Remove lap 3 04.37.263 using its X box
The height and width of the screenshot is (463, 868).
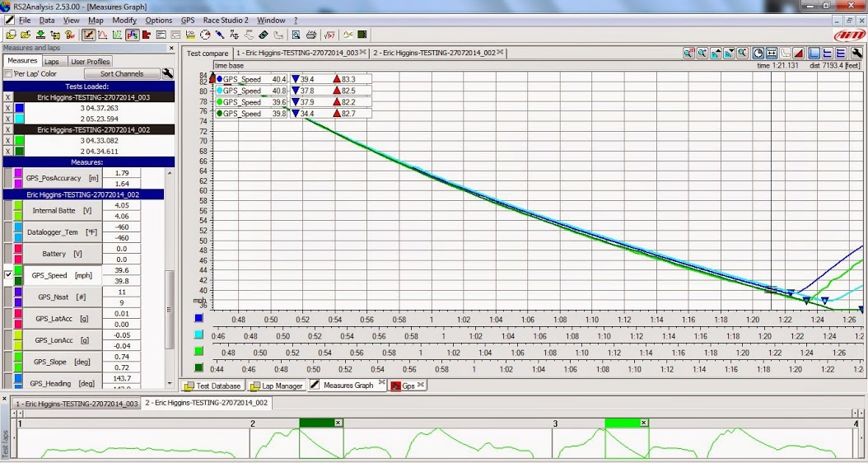point(8,108)
